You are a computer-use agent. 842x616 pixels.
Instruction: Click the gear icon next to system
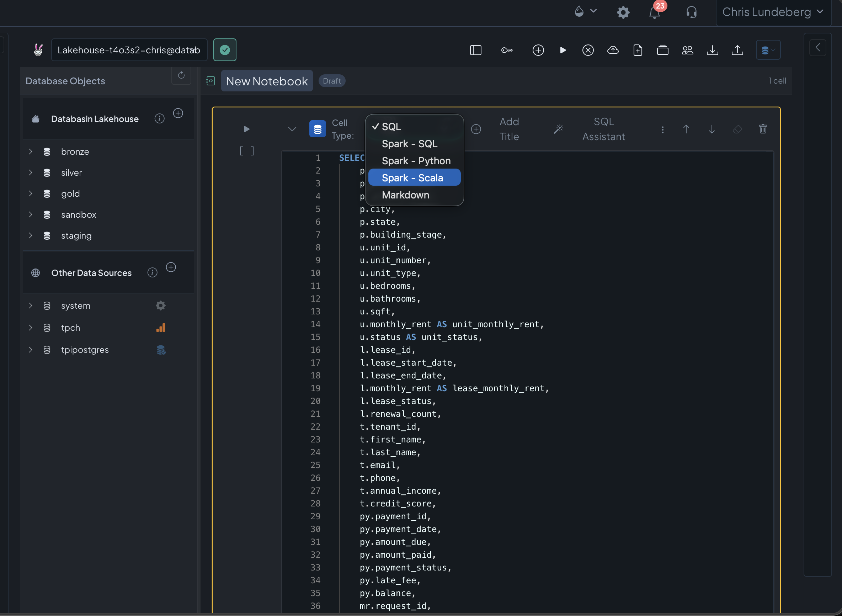[161, 306]
